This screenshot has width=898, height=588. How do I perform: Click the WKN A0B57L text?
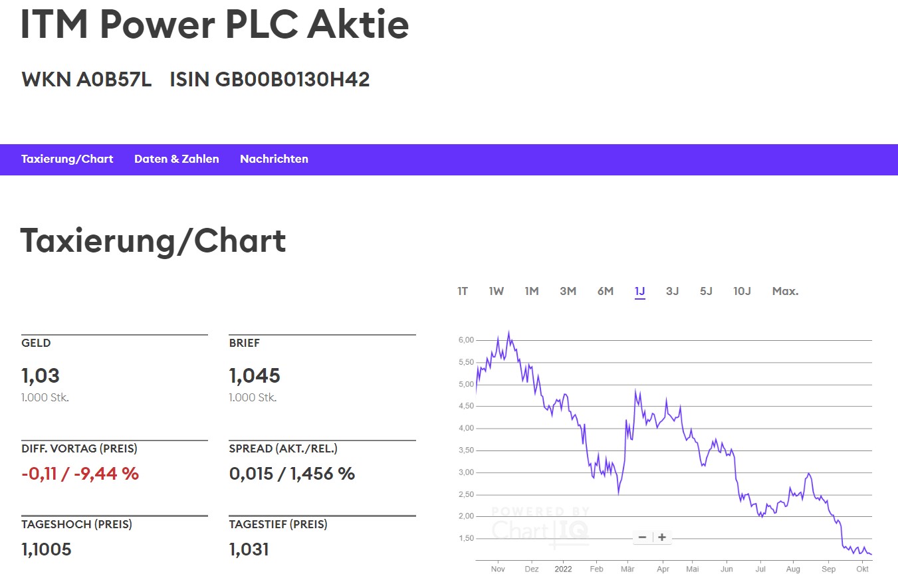tap(86, 80)
